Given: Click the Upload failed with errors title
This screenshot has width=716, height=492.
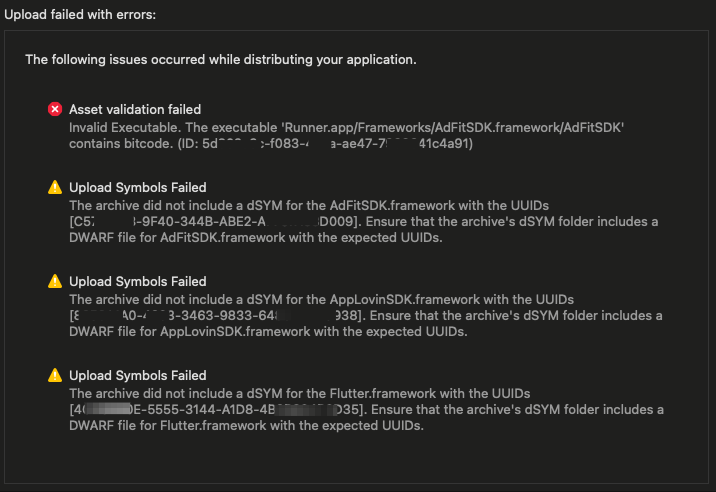Looking at the screenshot, I should 79,15.
